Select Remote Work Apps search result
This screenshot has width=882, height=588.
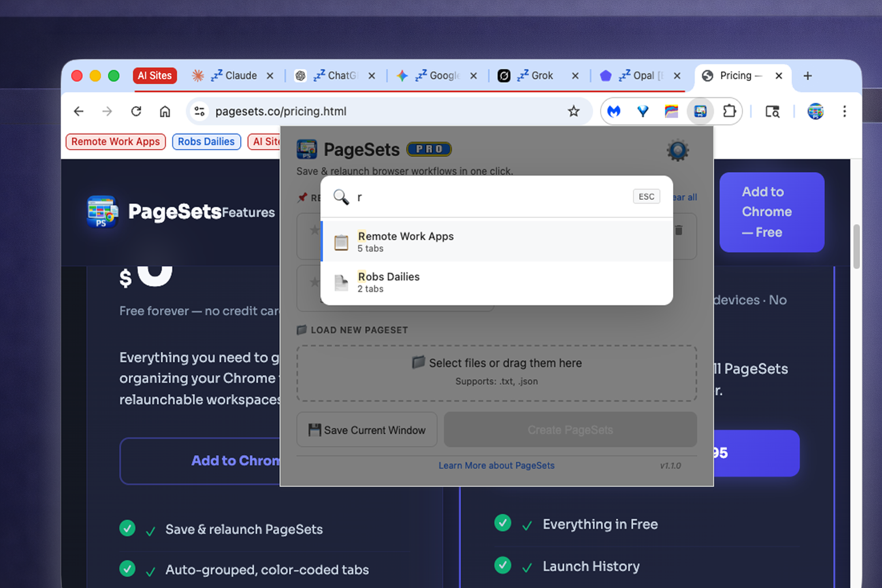[x=497, y=241]
